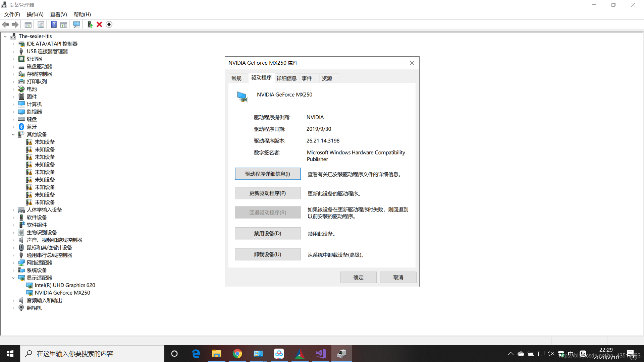Collapse the 其他设备 tree node
Screen dimensions: 644x362
tap(13, 134)
